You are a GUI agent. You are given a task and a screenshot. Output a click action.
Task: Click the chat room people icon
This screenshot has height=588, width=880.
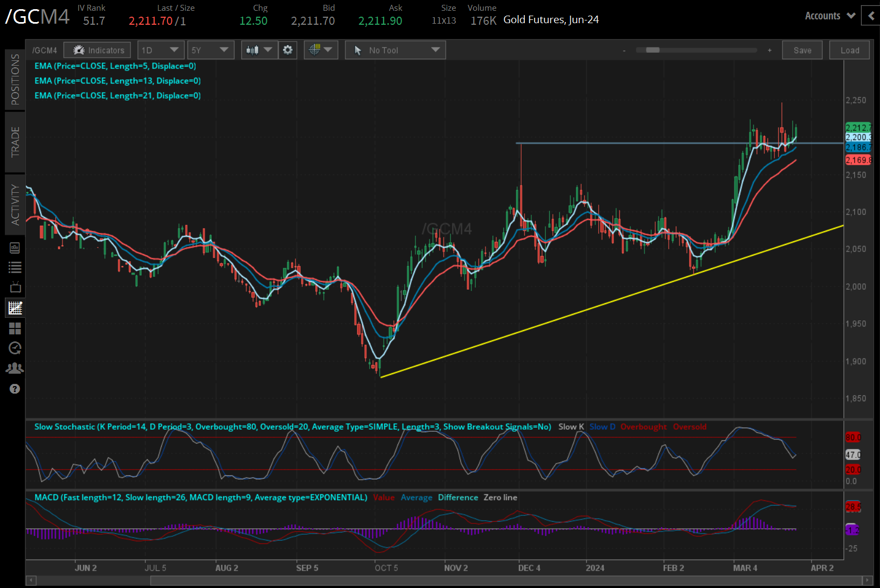tap(15, 368)
